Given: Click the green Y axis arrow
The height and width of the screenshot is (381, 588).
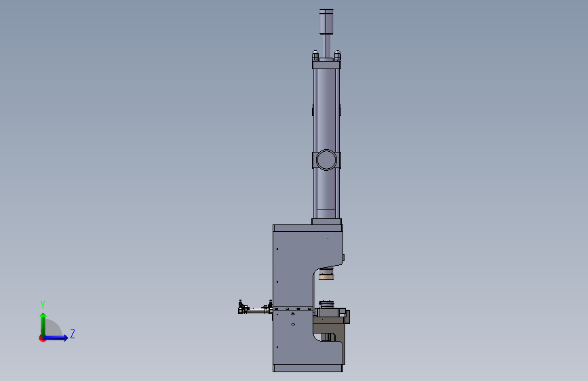Looking at the screenshot, I should [43, 325].
